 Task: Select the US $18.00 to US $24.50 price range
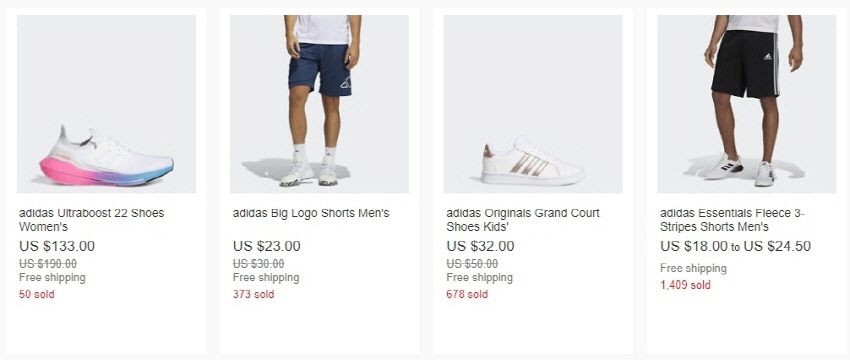point(736,246)
